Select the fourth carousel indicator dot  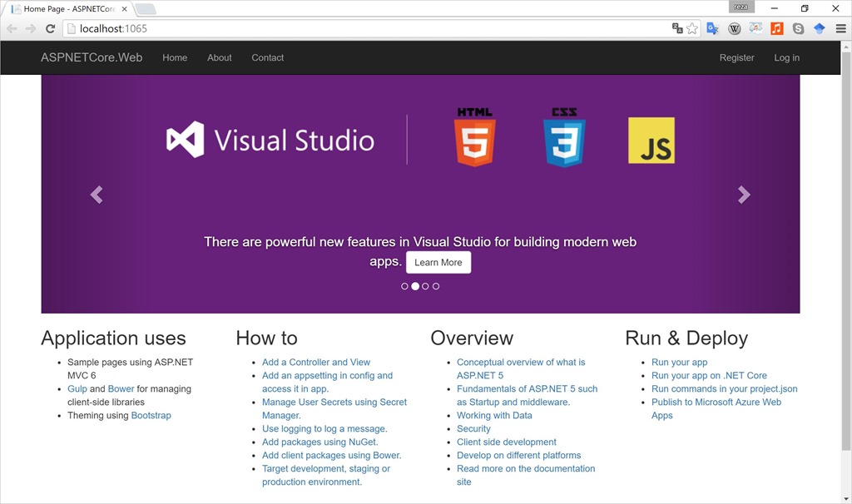click(x=436, y=286)
